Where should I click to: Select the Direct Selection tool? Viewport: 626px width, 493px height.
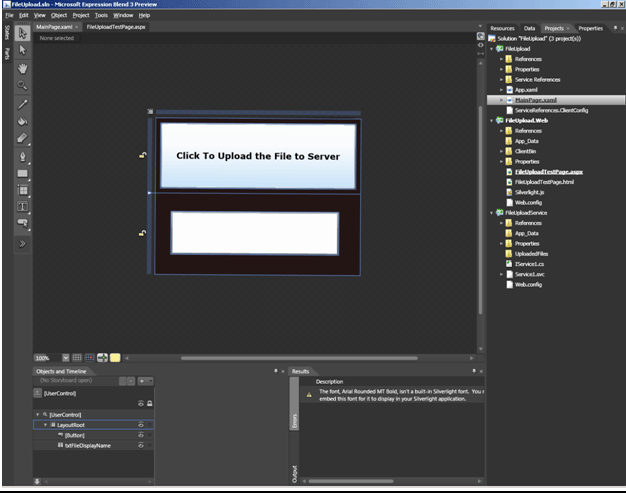23,50
